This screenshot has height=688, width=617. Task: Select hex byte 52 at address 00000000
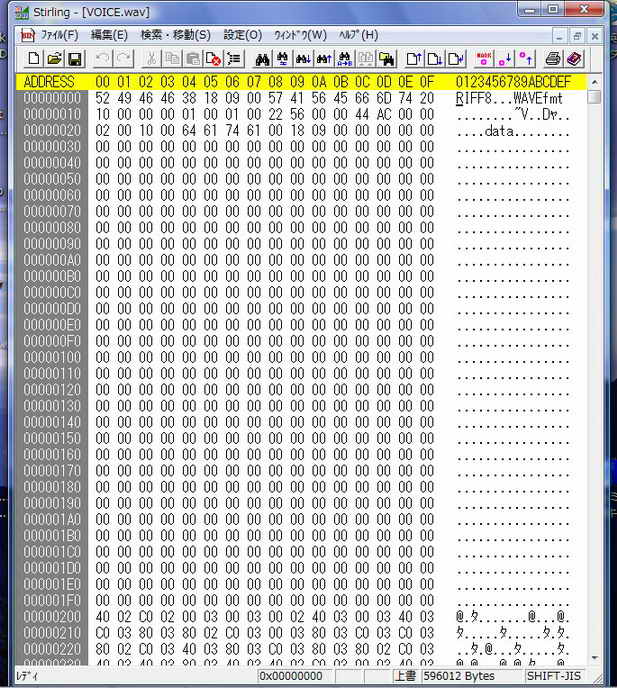point(103,98)
